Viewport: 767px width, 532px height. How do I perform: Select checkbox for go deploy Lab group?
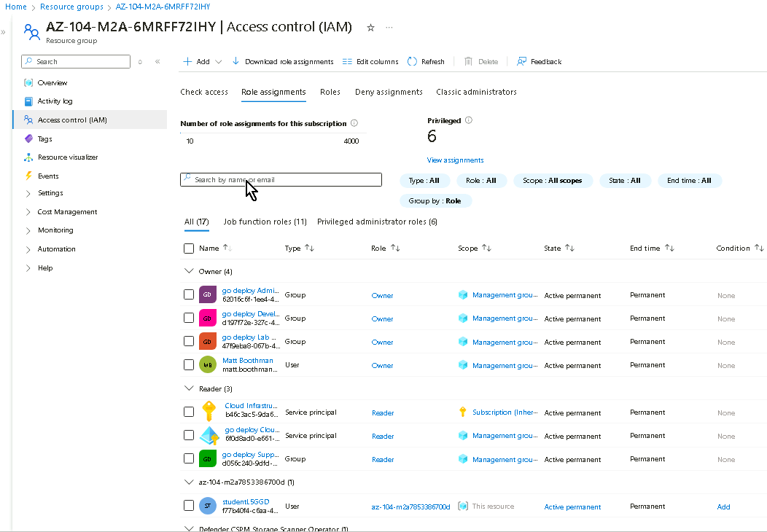189,341
